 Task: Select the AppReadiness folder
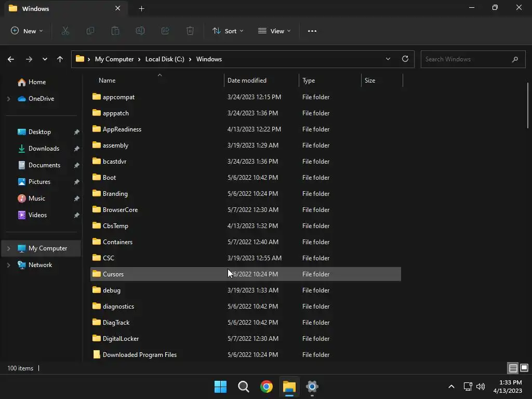pos(246,129)
